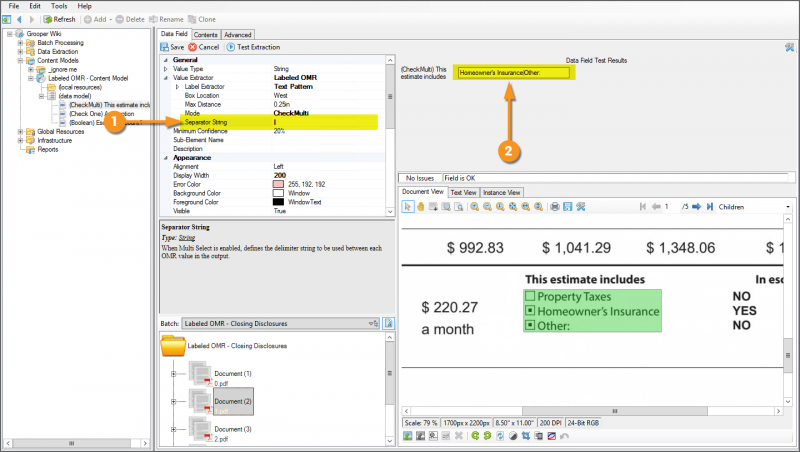Click the refresh page blue arrows icon
The image size is (800, 452).
click(500, 436)
